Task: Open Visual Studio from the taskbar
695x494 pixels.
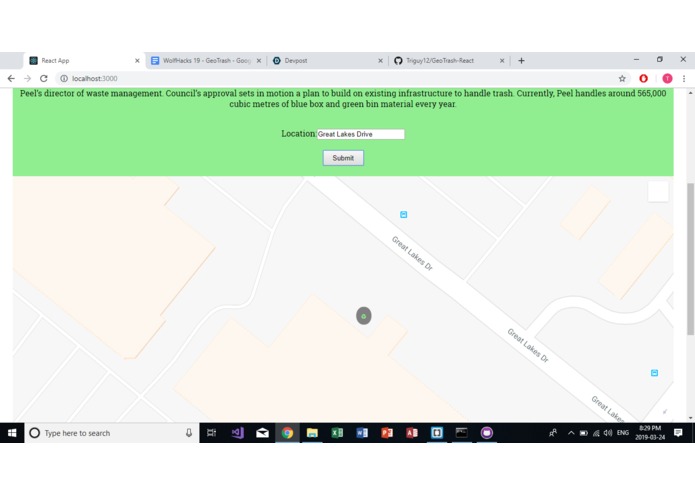Action: point(238,433)
